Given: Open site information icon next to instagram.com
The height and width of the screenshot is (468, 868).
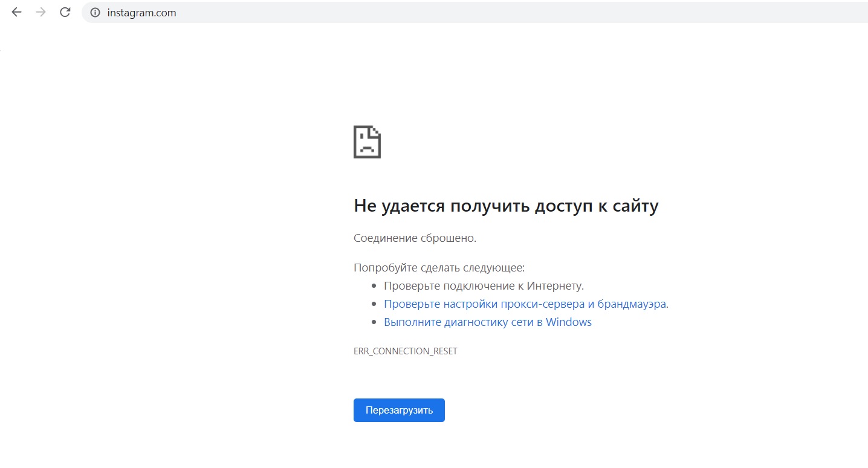Looking at the screenshot, I should (95, 13).
